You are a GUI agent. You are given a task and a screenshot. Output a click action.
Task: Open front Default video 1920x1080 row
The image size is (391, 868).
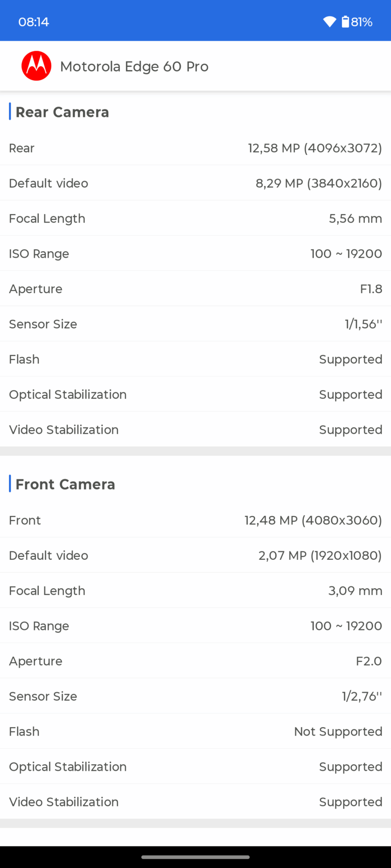tap(195, 556)
